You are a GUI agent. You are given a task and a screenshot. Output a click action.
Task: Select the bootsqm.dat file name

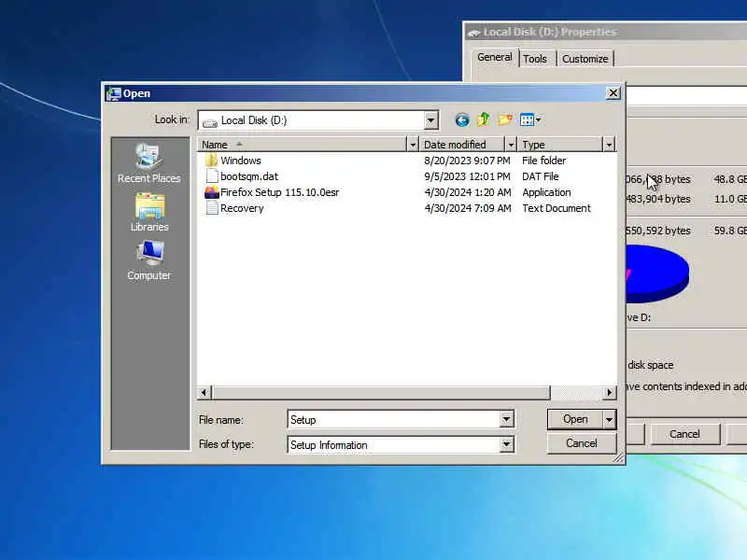click(249, 176)
